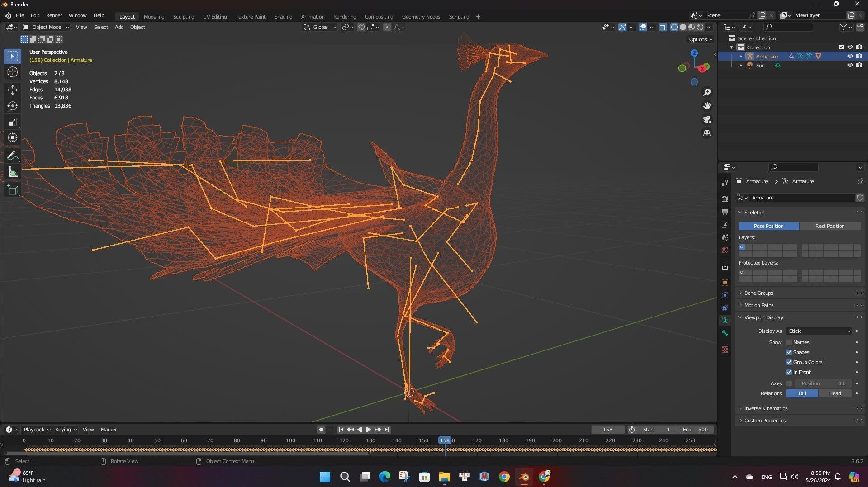Jump to the end frame
Screen dimensions: 868x487
pos(387,430)
